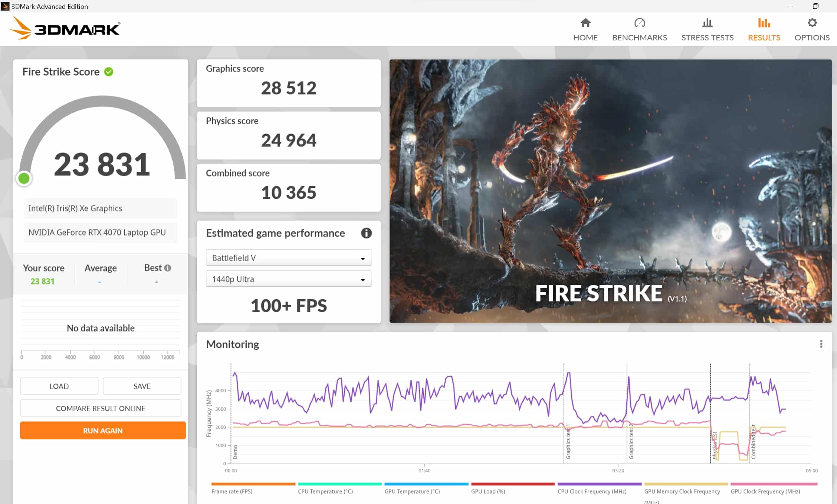
Task: Expand the 1440p Ultra resolution dropdown
Action: (x=288, y=279)
